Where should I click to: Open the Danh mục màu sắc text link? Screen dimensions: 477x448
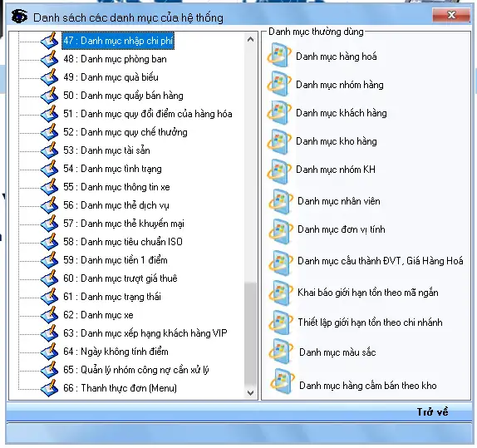click(337, 352)
